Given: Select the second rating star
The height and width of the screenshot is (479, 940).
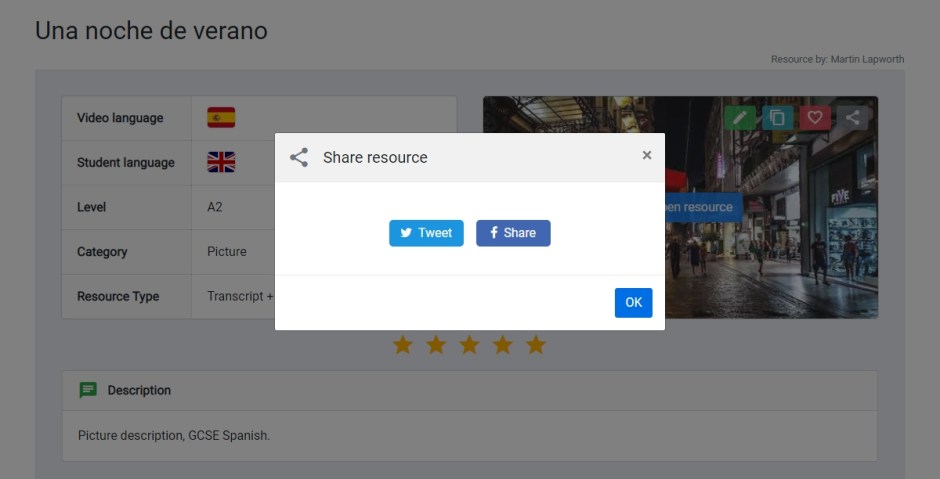Looking at the screenshot, I should click(436, 345).
